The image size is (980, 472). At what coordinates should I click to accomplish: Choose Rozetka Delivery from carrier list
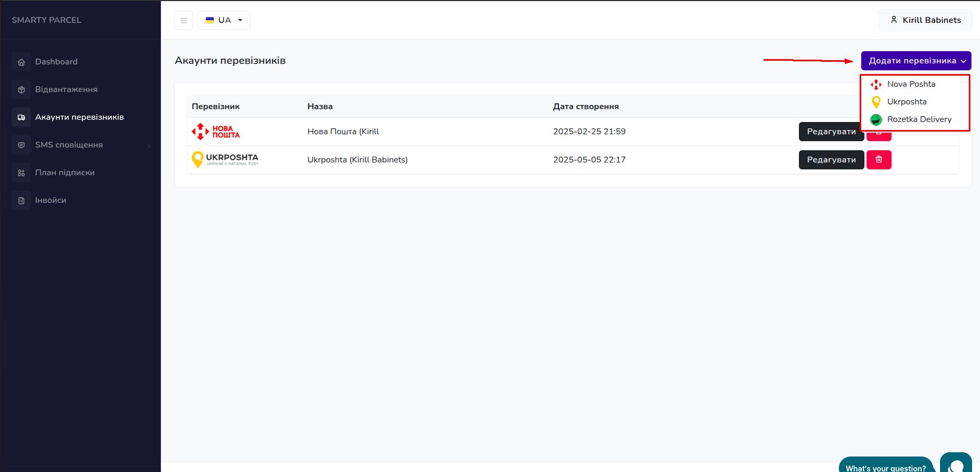(919, 119)
